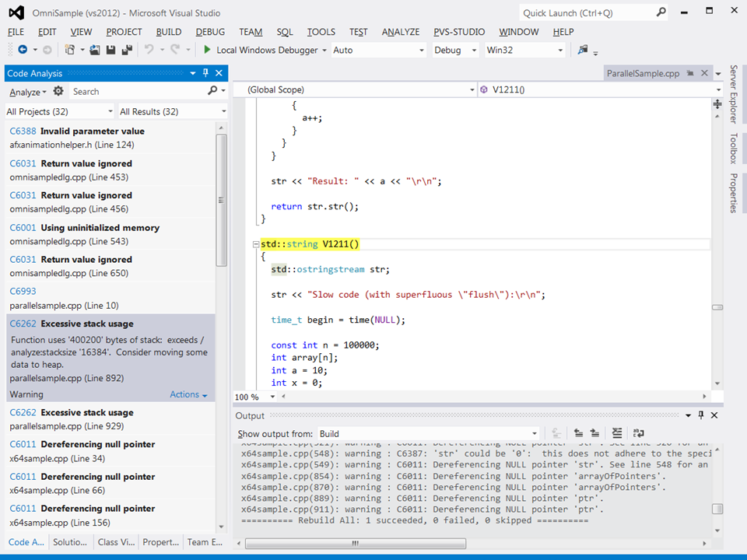Close the ParallelSample.cpp tab
The width and height of the screenshot is (747, 560).
705,73
